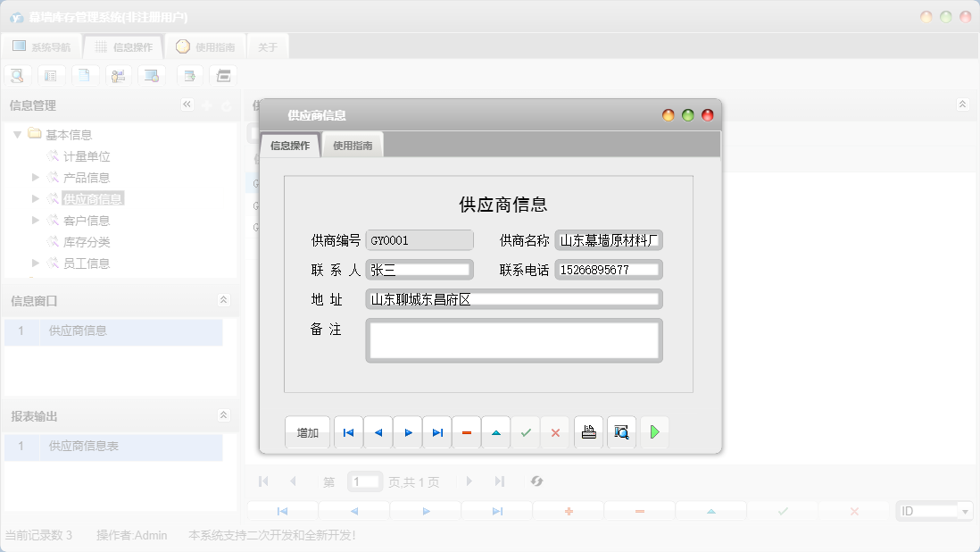Click inside the 备注 remarks text area
The image size is (980, 552).
[x=514, y=340]
